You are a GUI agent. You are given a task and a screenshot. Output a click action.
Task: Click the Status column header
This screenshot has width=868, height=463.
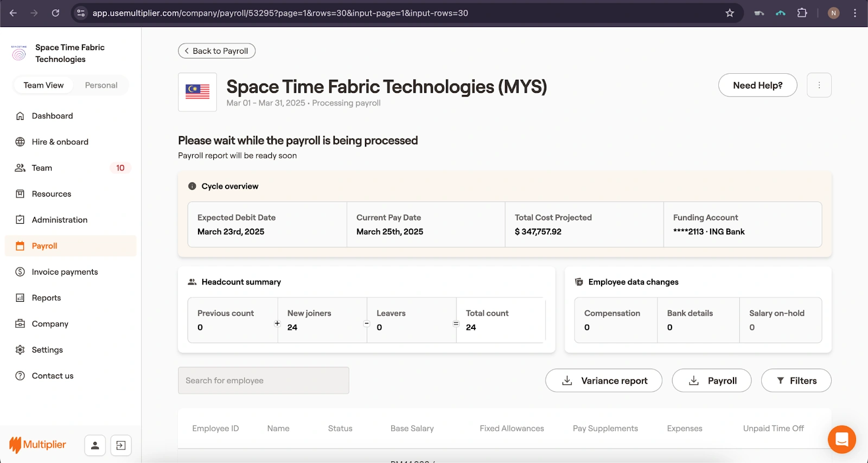(x=340, y=428)
